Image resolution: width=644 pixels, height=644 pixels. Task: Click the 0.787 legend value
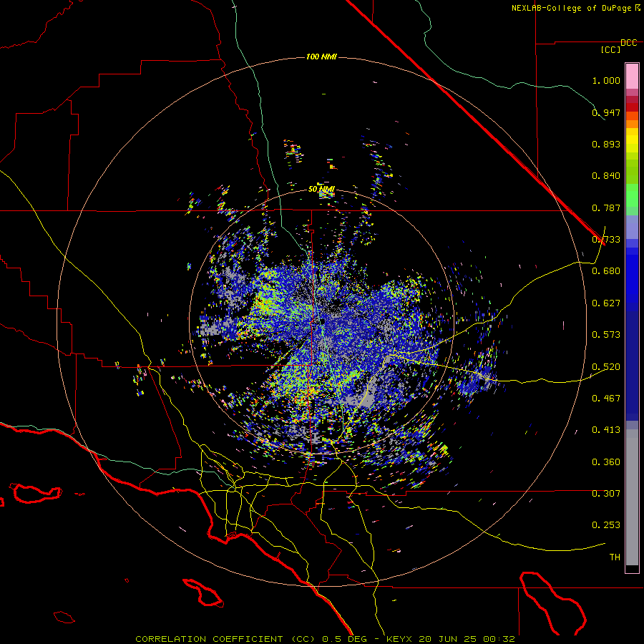[606, 208]
